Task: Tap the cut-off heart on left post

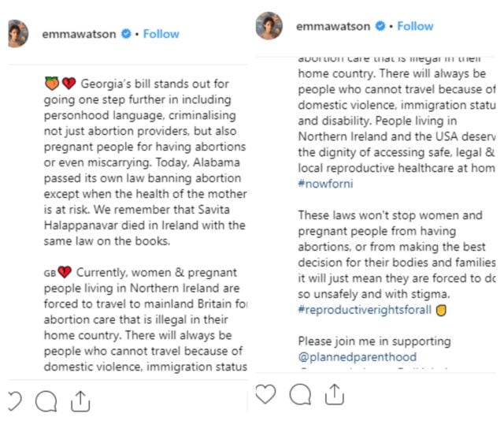Action: [14, 401]
